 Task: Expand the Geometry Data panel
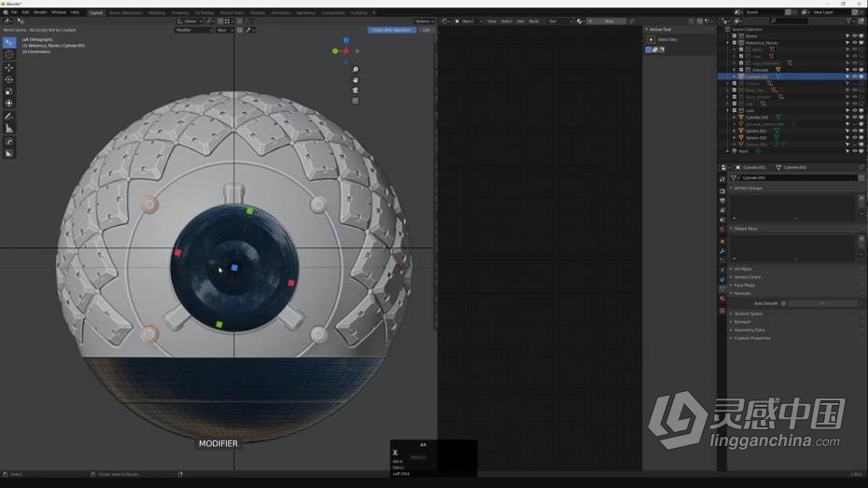point(749,329)
